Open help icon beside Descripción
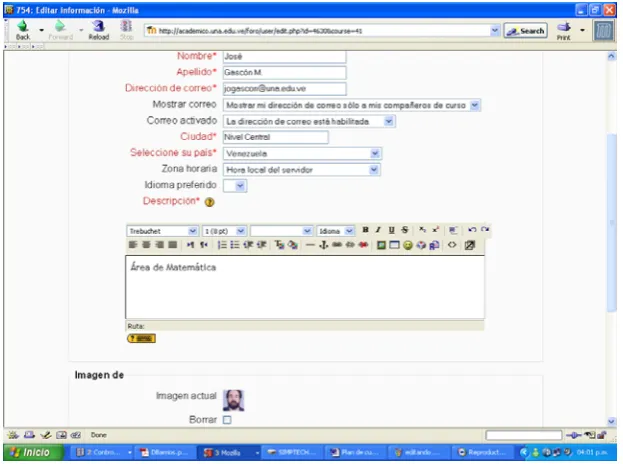Viewport: 623px width, 464px height. tap(209, 202)
